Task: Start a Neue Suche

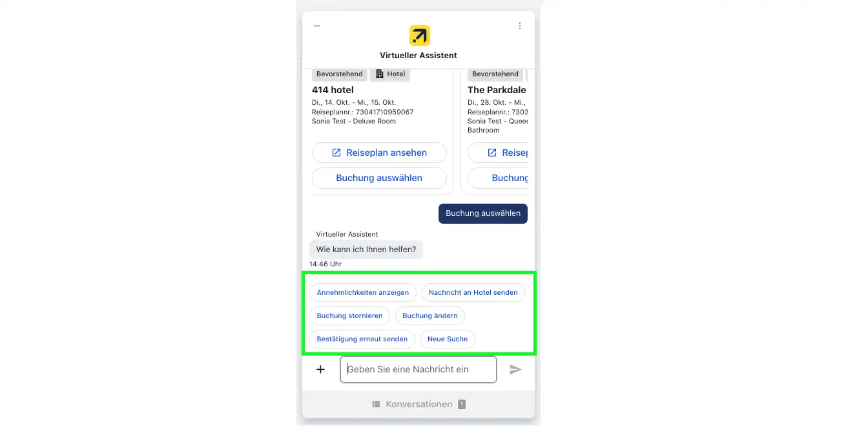Action: 448,339
